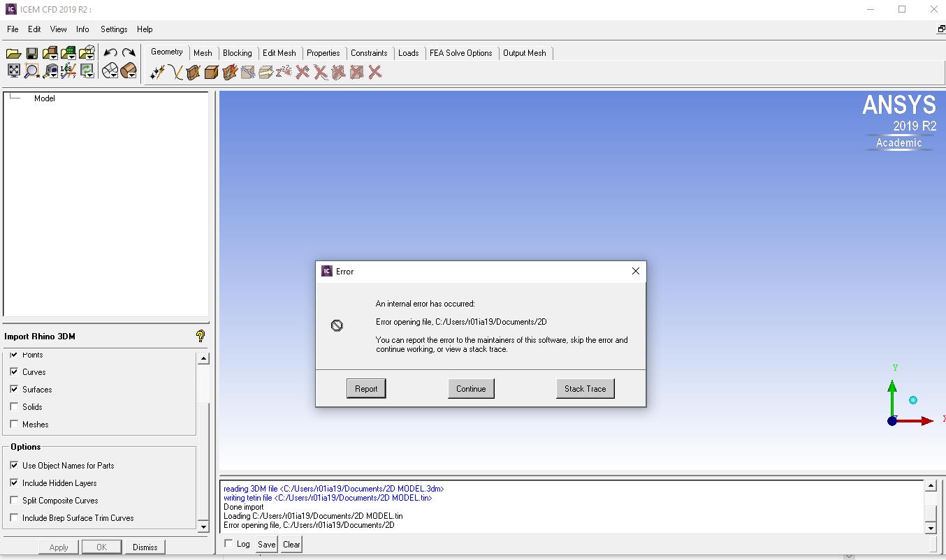Uncheck the Points import checkbox
This screenshot has width=946, height=560.
14,355
